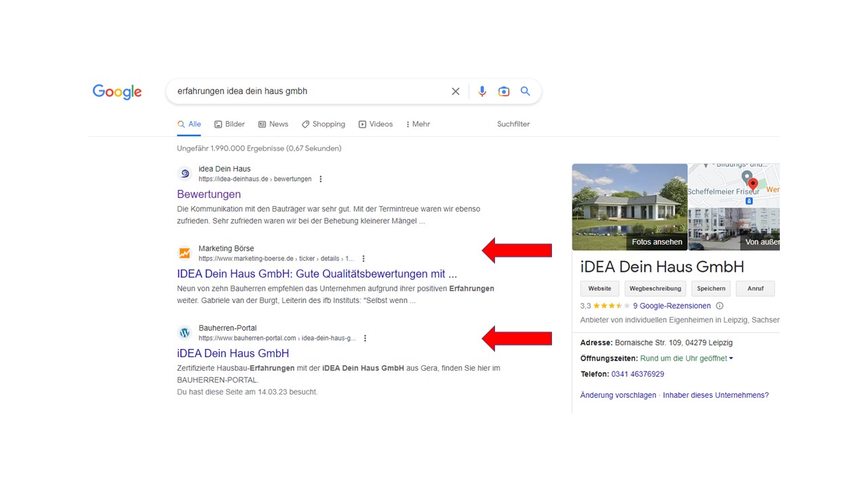This screenshot has width=868, height=488.
Task: Open the map thumbnail in the knowledge panel
Action: [x=734, y=185]
